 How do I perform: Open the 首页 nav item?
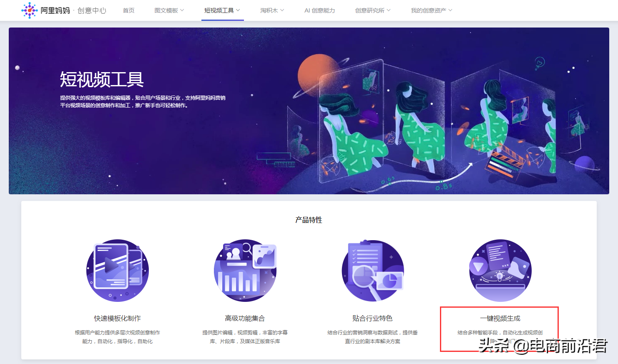[x=128, y=10]
